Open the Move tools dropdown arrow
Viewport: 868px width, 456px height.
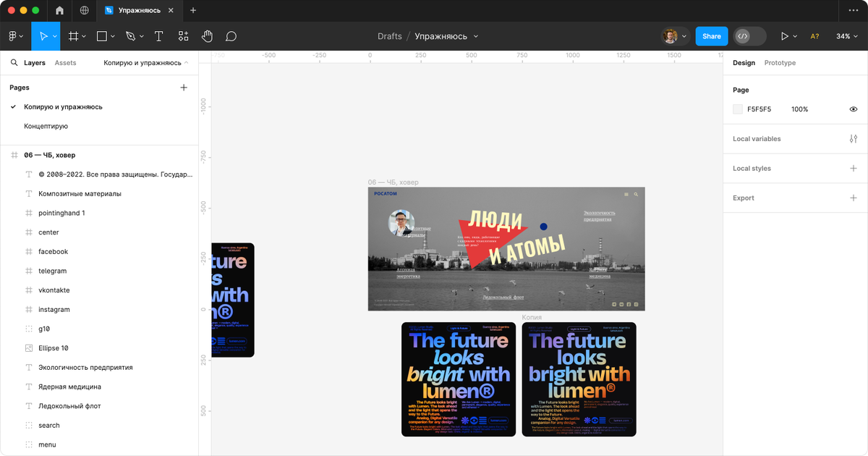[55, 36]
